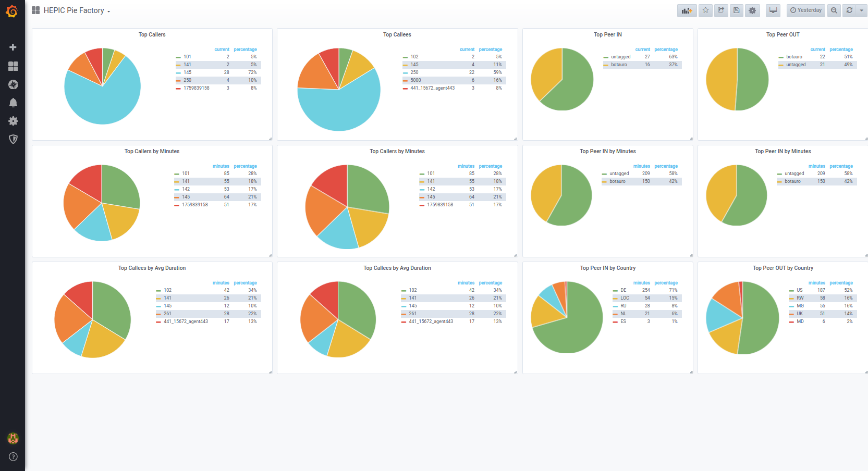Click the 250 color swatch in Top Callees legend
868x471 pixels.
click(405, 73)
